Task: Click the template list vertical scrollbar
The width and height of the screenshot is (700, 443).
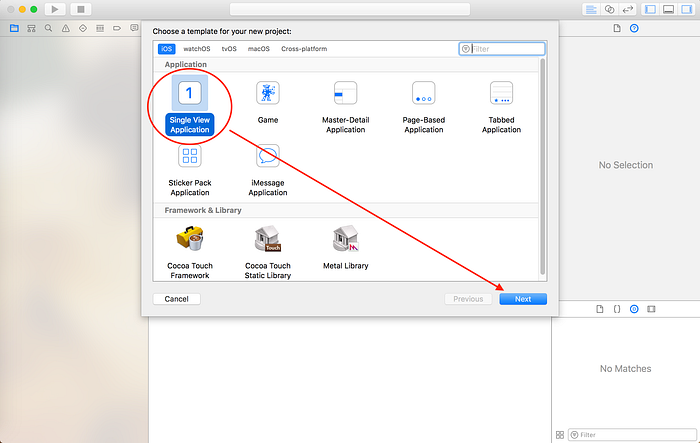Action: coord(542,167)
